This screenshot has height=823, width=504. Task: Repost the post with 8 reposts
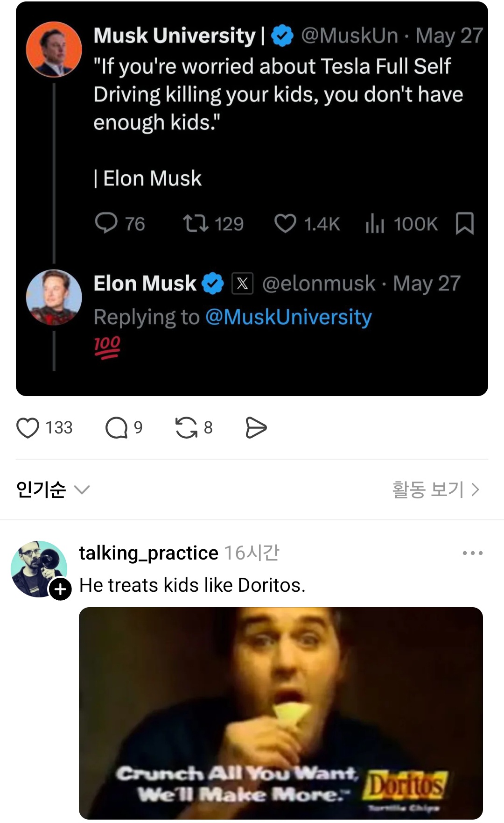[x=186, y=428]
